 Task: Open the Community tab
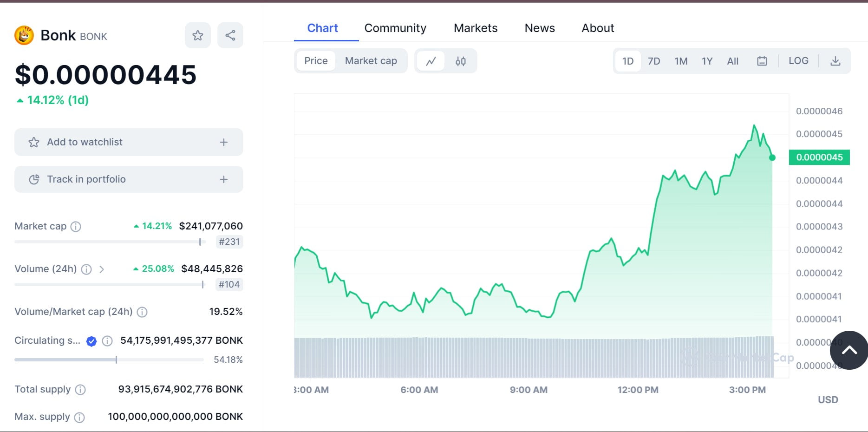(x=395, y=28)
